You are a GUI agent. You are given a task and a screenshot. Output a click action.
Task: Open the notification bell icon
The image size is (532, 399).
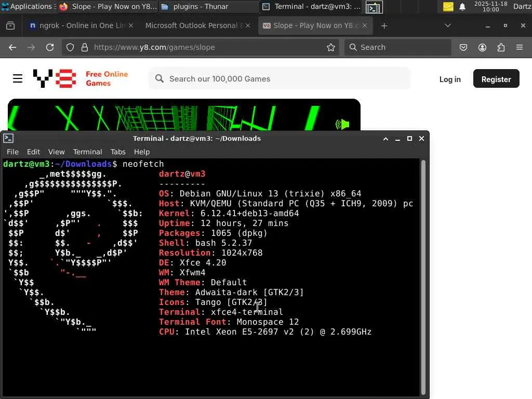[462, 6]
